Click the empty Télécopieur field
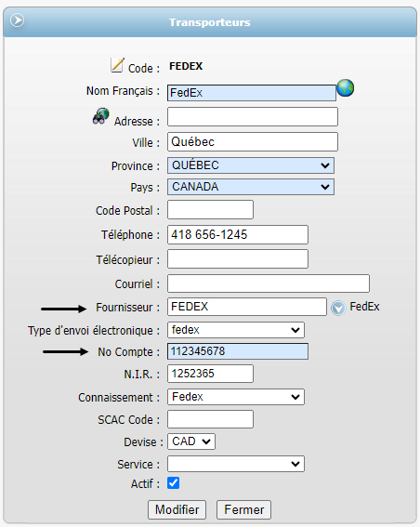Screen dimensions: 420x527 pyautogui.click(x=238, y=258)
